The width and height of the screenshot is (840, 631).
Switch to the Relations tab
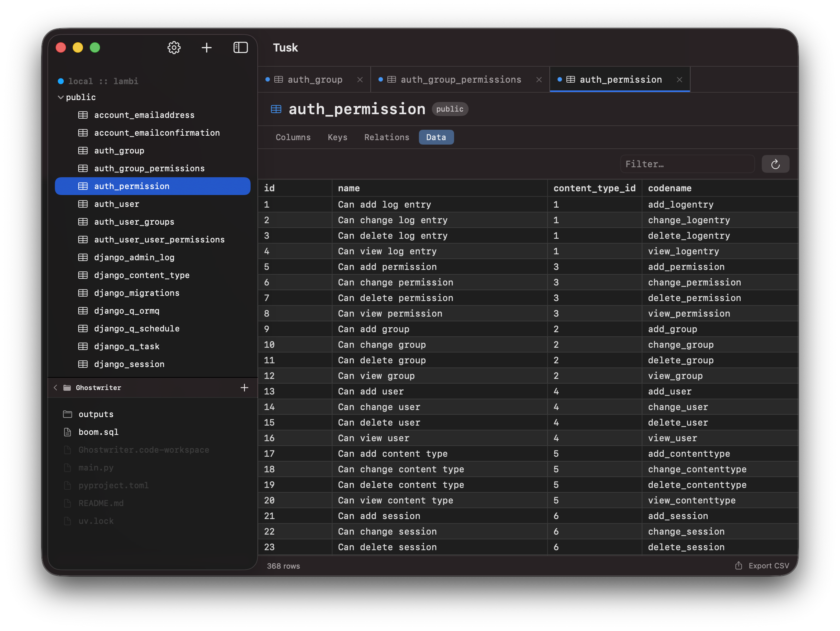coord(387,137)
